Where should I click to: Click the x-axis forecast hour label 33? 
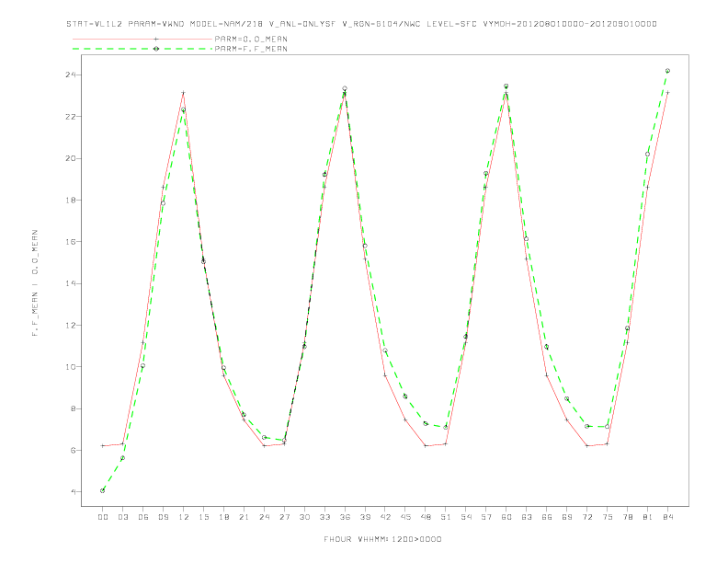(324, 517)
